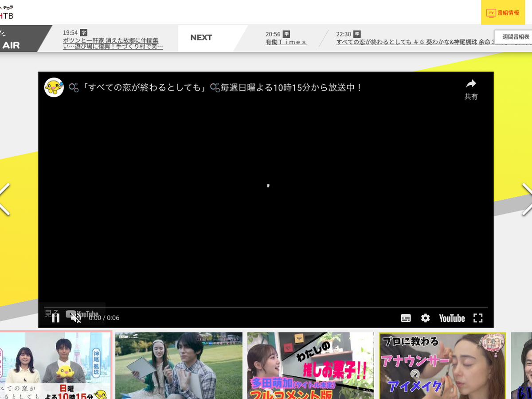Go to previous slide with left arrow
This screenshot has width=532, height=399.
pyautogui.click(x=4, y=199)
